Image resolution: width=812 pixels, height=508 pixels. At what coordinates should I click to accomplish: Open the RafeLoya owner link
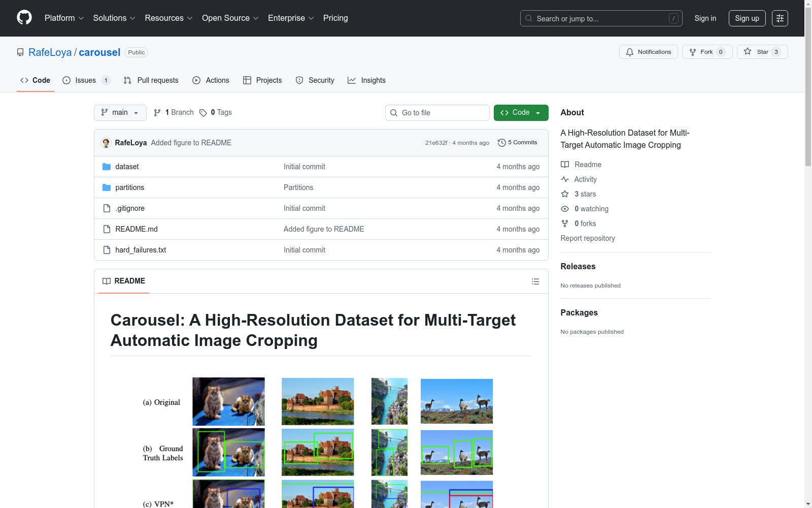[50, 52]
